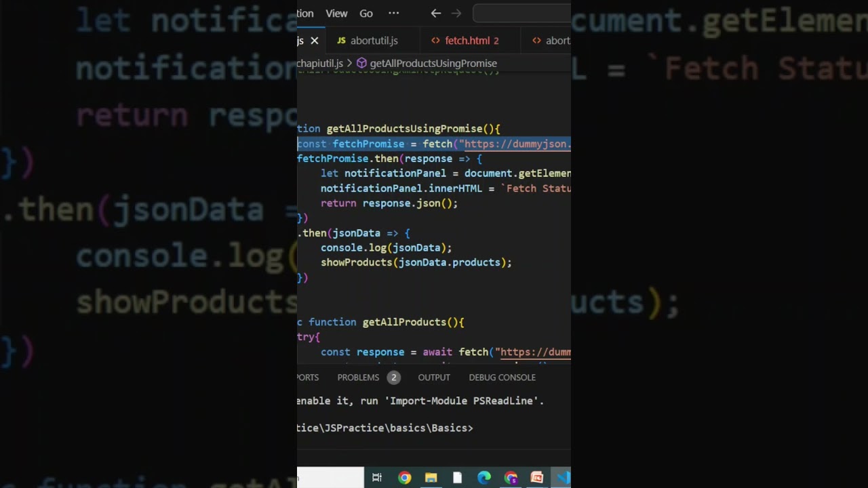The image size is (868, 488).
Task: Open the blank document app on the taskbar
Action: (457, 478)
